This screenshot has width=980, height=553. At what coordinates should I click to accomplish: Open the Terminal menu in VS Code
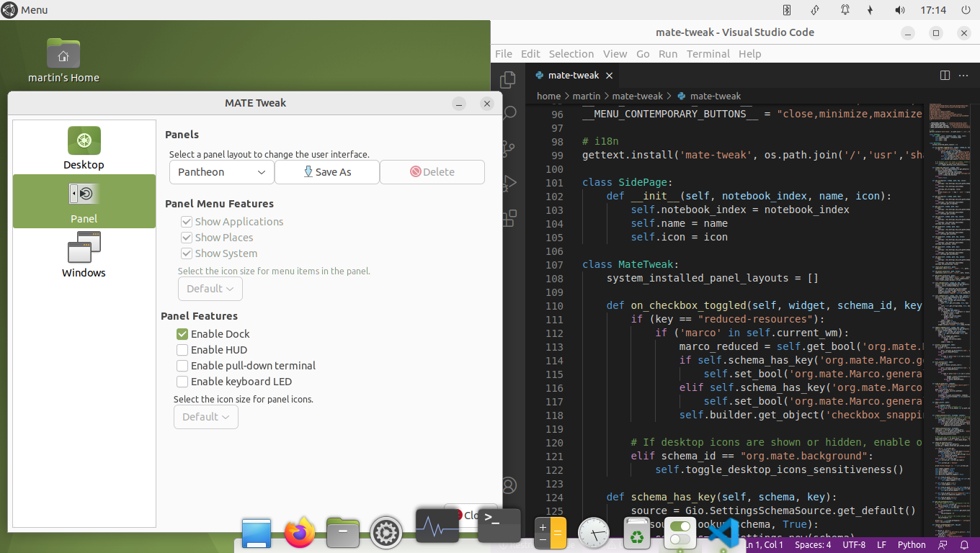pyautogui.click(x=708, y=54)
